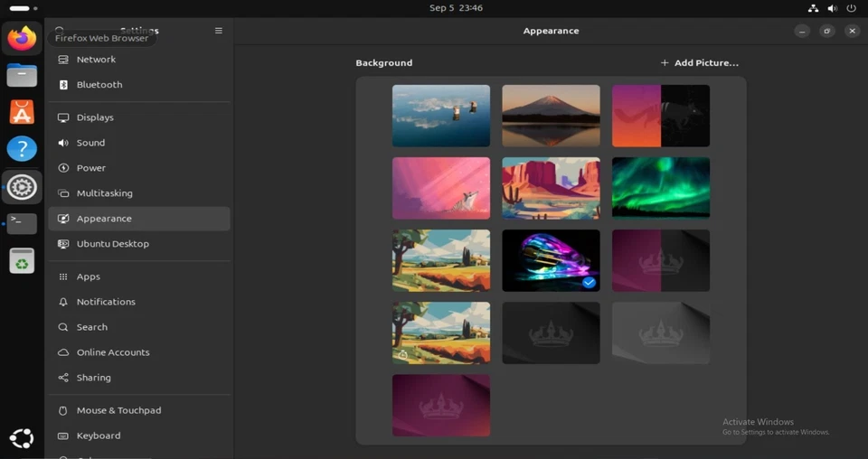Click the volume icon in top bar

[832, 8]
